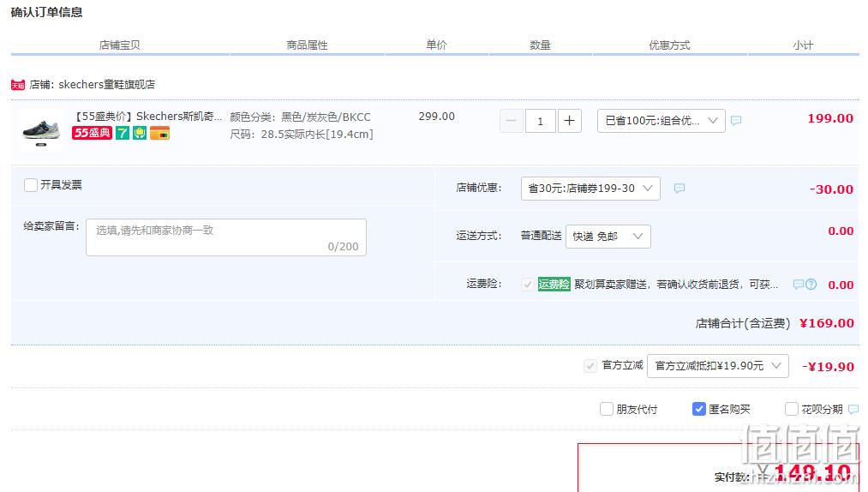Click the comment icon in the freight insurance row
868x492 pixels.
coord(799,285)
